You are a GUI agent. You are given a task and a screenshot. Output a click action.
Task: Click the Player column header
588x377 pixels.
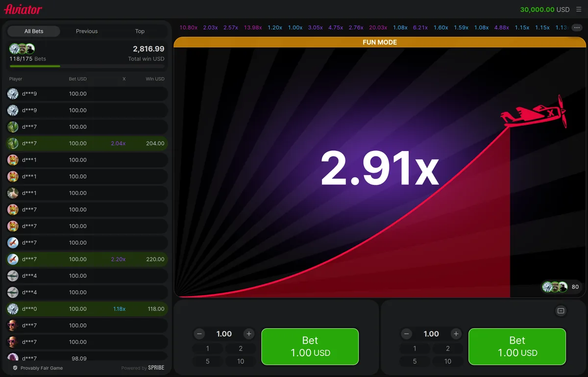click(16, 78)
